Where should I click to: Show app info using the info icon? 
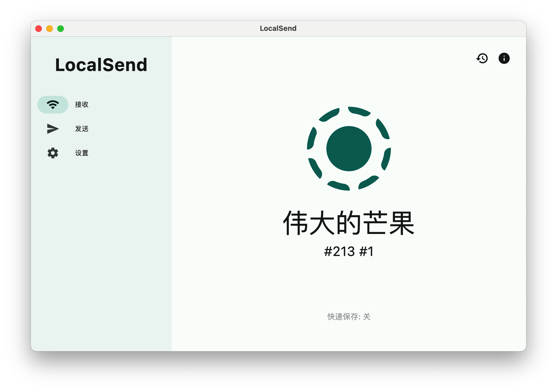pyautogui.click(x=504, y=58)
